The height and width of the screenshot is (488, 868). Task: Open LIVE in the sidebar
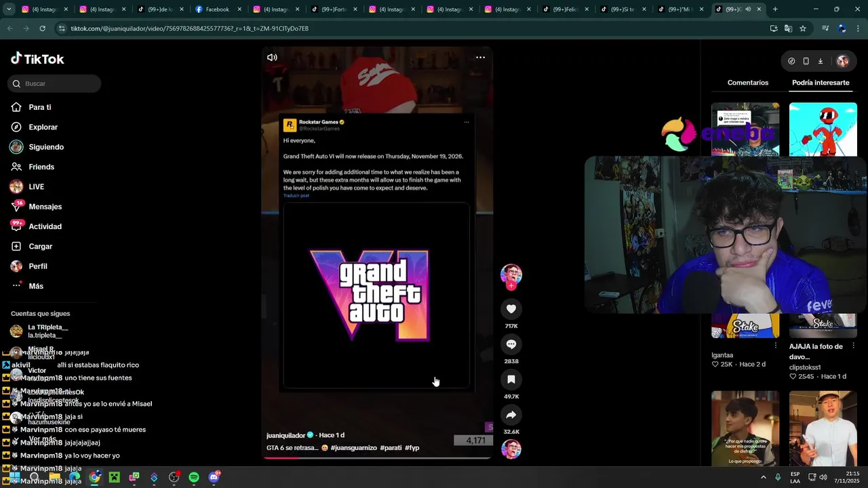pos(36,186)
